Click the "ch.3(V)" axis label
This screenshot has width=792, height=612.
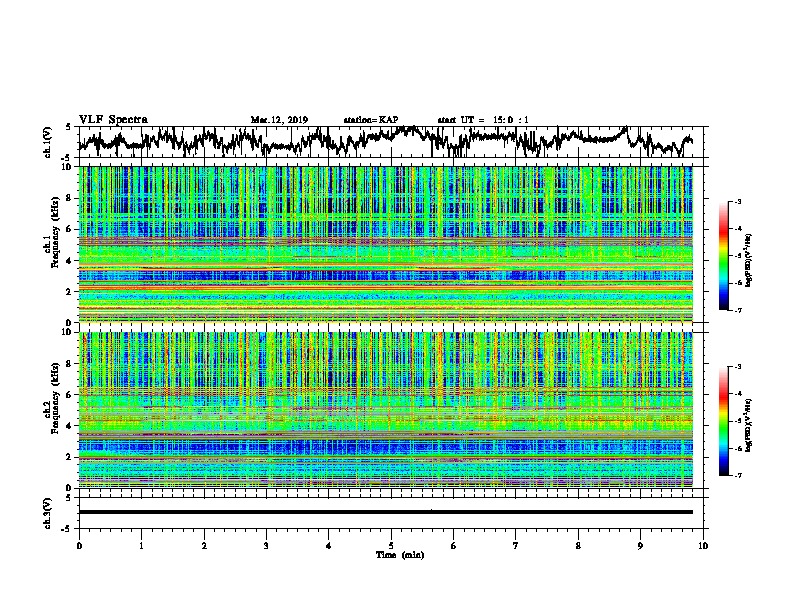pos(48,513)
